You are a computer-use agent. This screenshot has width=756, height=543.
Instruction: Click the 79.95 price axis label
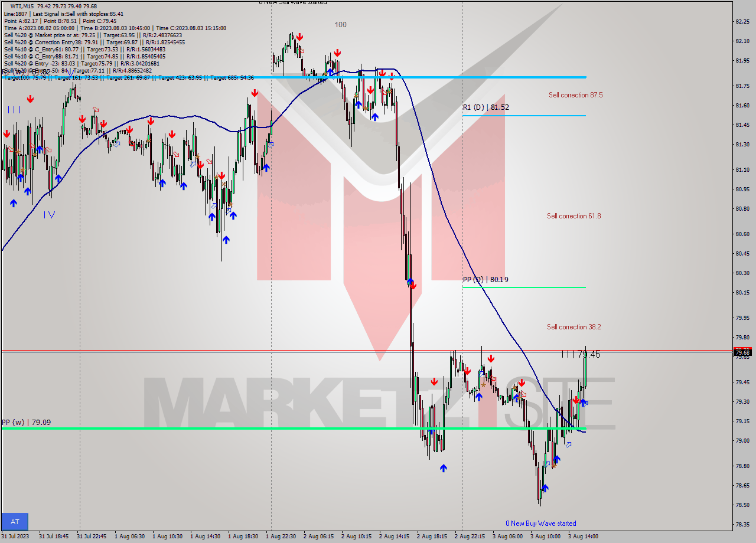click(742, 318)
